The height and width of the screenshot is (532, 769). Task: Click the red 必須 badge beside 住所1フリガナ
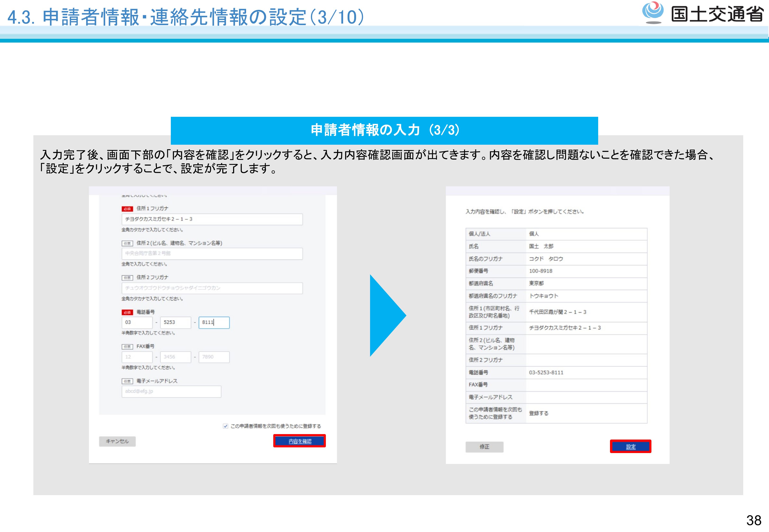tap(127, 209)
